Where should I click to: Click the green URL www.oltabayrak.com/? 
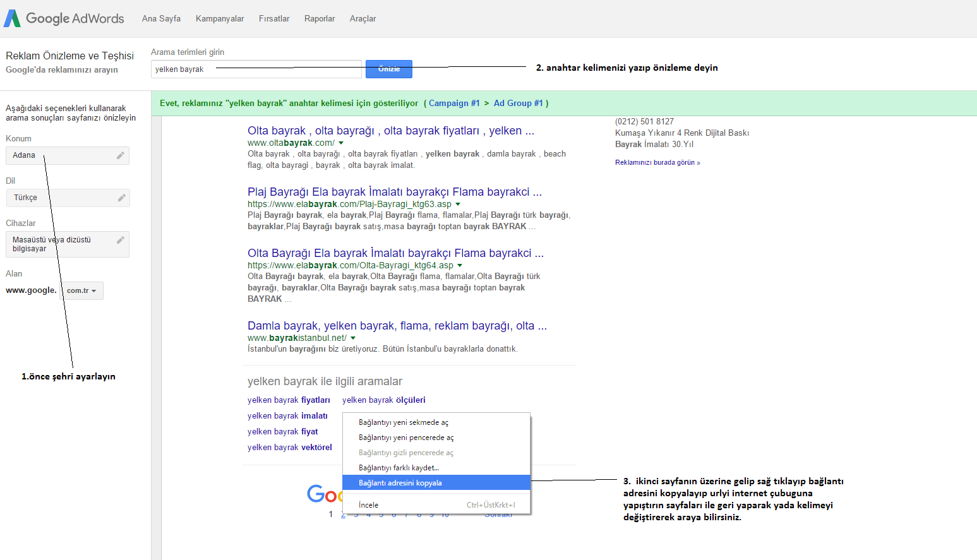[291, 143]
